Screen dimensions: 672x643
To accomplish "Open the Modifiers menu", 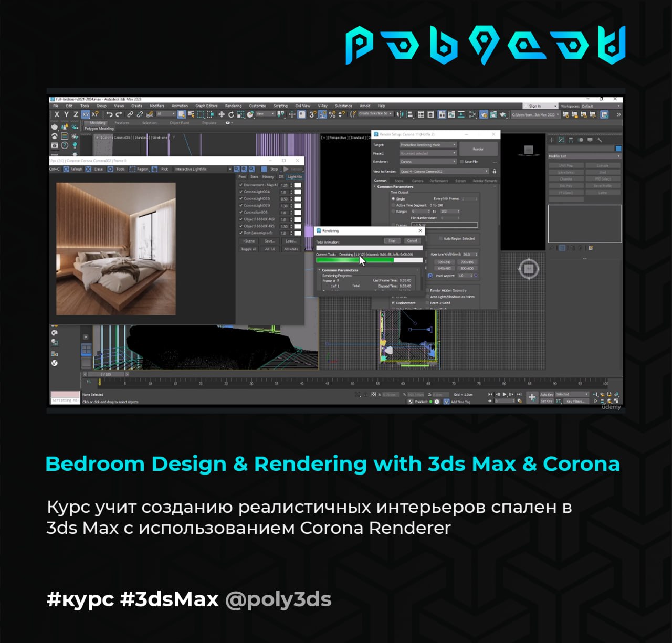I will (x=157, y=106).
